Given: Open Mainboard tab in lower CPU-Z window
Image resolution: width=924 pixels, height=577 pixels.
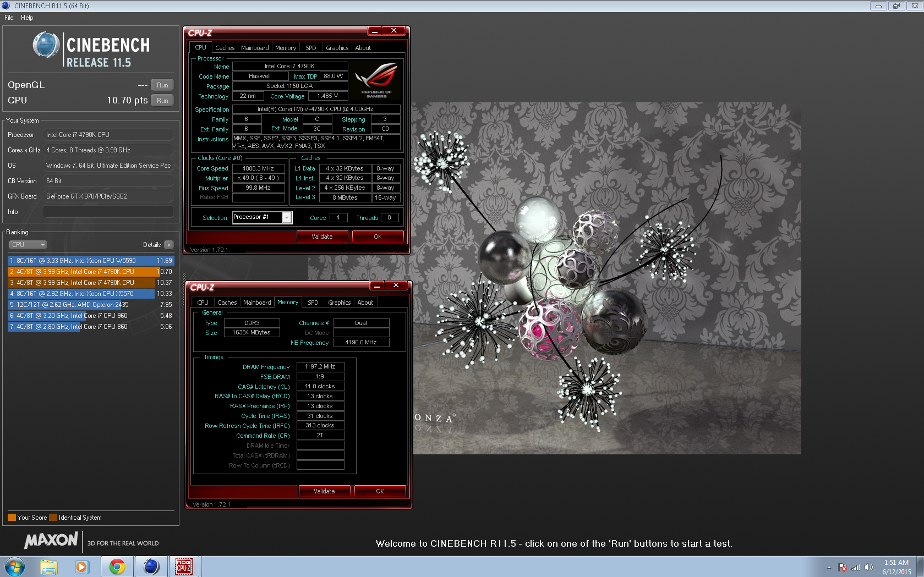Looking at the screenshot, I should (257, 303).
